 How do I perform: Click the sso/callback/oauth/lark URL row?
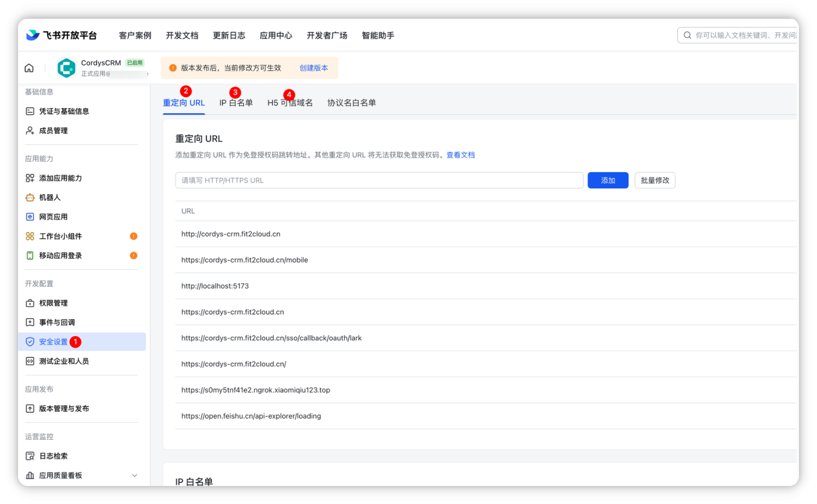click(485, 338)
